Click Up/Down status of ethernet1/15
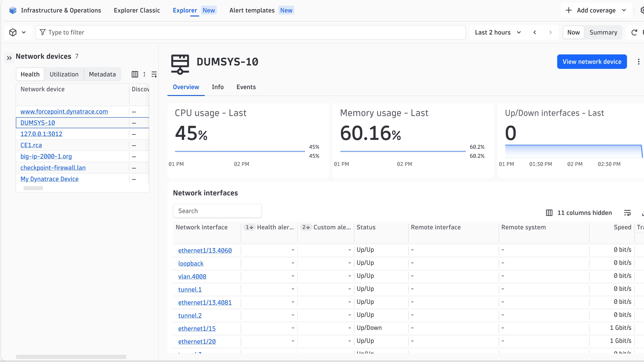The height and width of the screenshot is (362, 644). point(369,327)
